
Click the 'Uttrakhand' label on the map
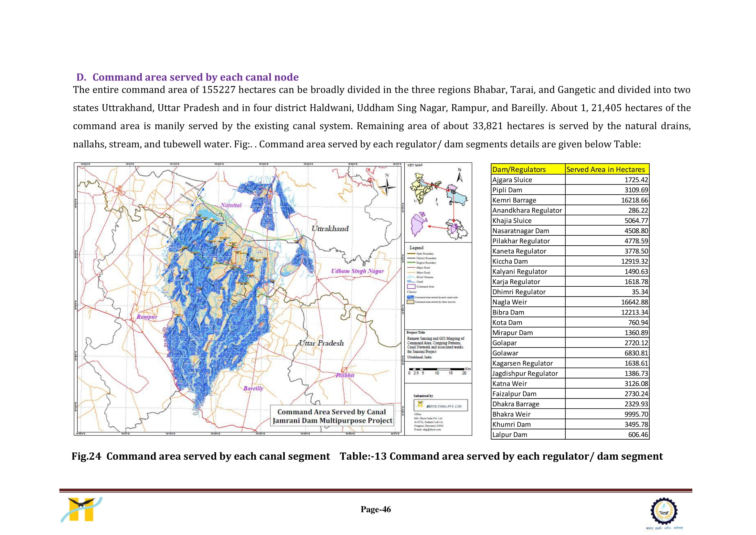point(330,229)
